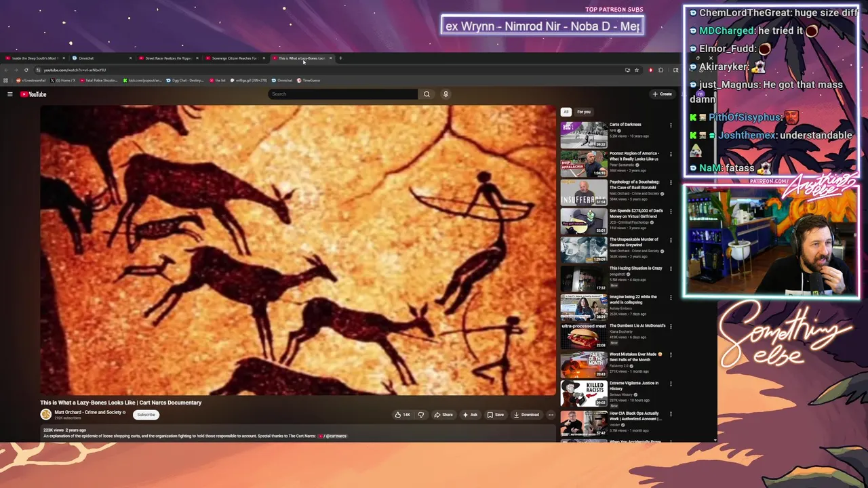Screen dimensions: 868x488
Task: Reload the page with refresh icon
Action: 26,70
